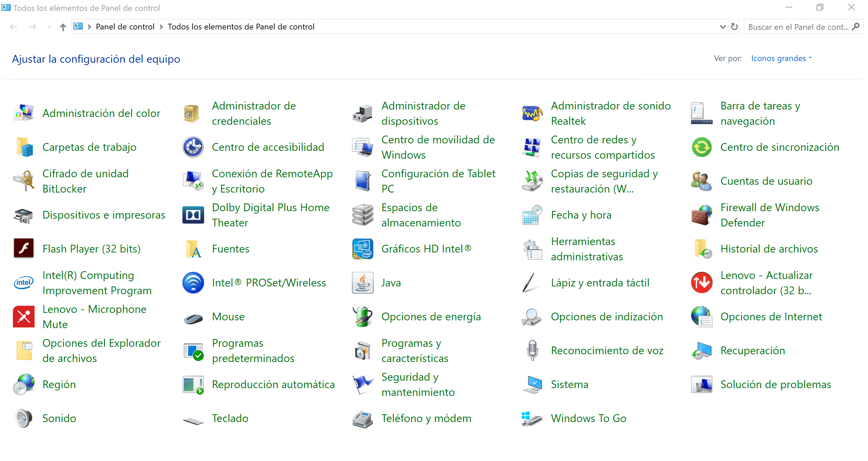This screenshot has width=868, height=461.
Task: Open the Flash Player (32 bits) icon
Action: click(x=23, y=248)
